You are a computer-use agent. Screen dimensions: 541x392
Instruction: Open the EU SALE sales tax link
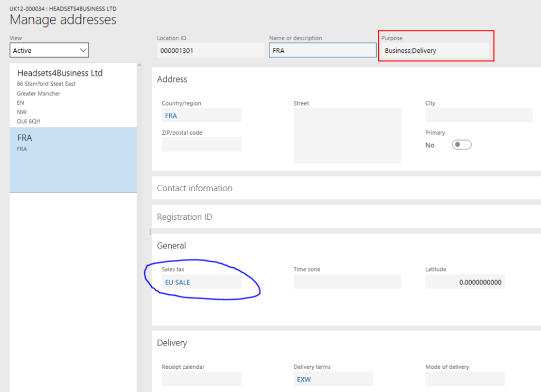tap(178, 282)
